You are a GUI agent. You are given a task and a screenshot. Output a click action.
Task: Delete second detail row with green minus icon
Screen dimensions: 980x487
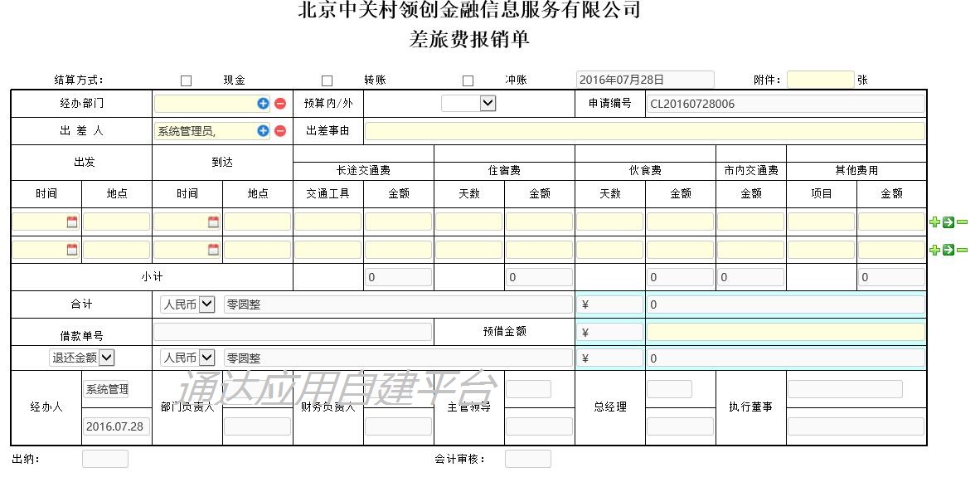[962, 250]
